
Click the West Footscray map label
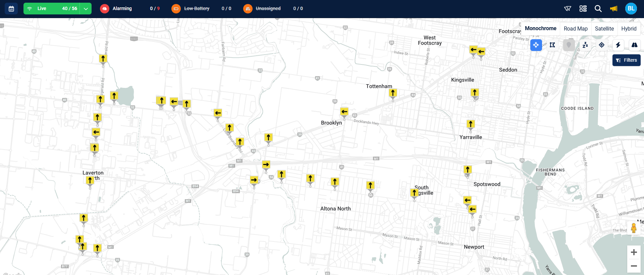pyautogui.click(x=430, y=40)
